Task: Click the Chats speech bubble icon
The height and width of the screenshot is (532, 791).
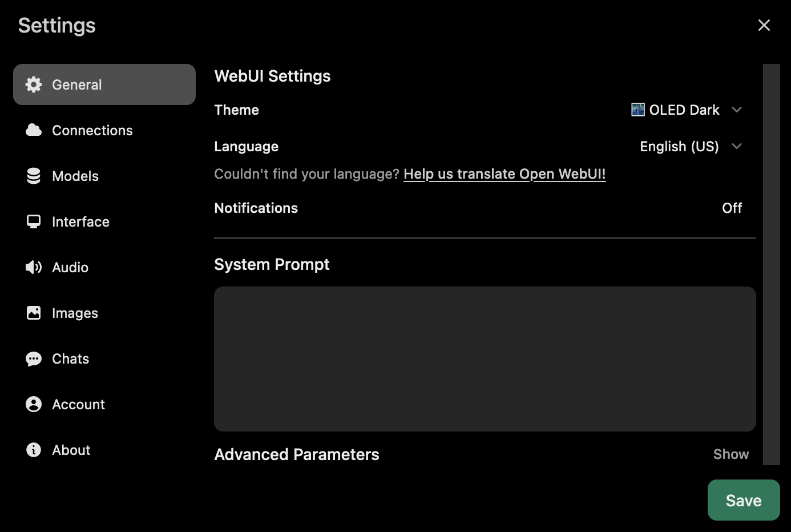Action: coord(34,358)
